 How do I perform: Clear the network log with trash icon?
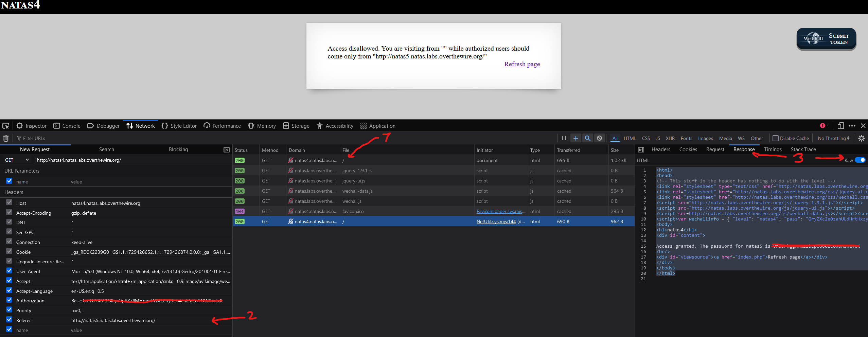[x=6, y=138]
